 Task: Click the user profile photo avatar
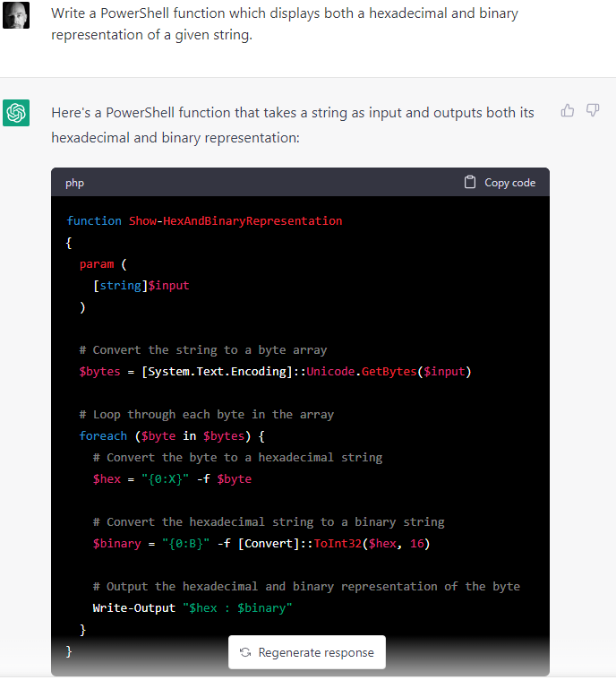16,15
